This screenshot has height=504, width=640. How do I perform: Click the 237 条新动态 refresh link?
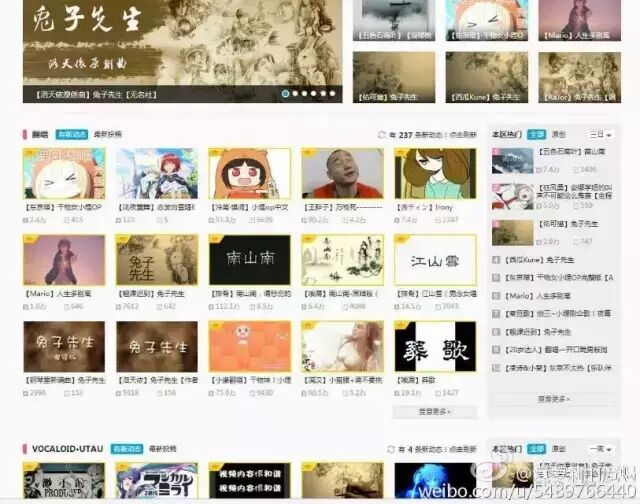[433, 135]
